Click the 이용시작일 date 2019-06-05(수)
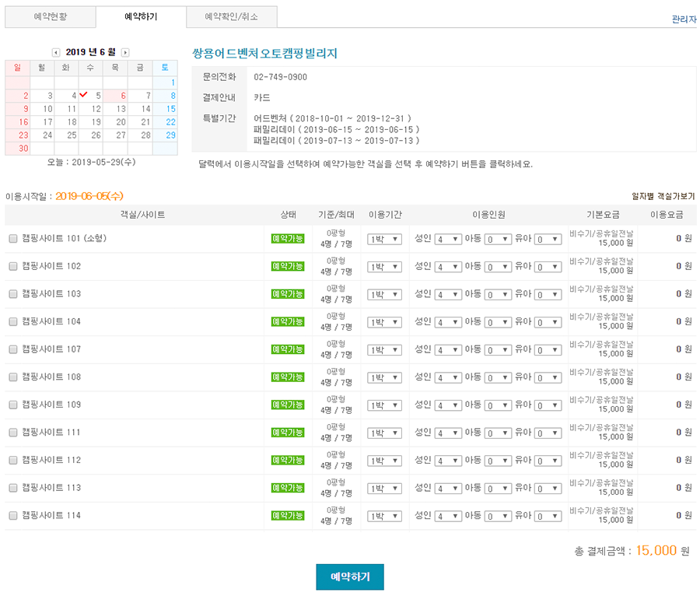 pos(89,196)
